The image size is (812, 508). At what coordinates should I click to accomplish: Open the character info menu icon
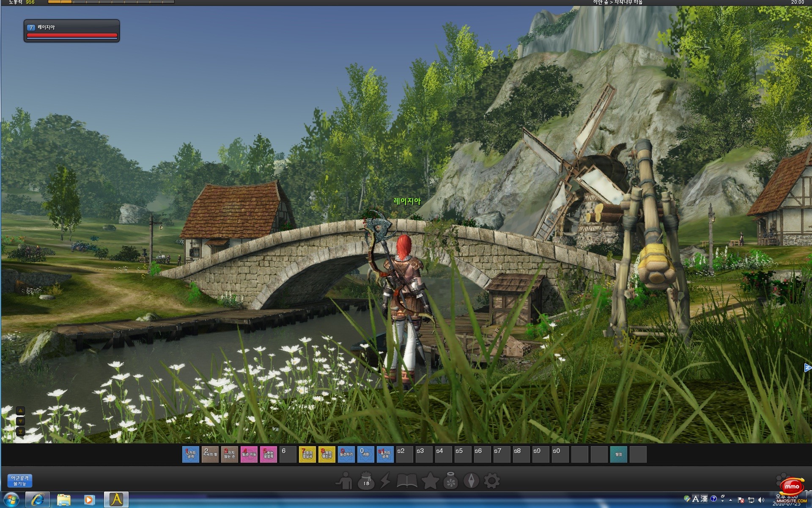[344, 481]
